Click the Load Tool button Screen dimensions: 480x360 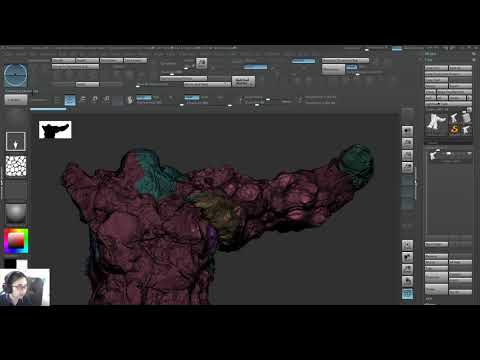[436, 68]
